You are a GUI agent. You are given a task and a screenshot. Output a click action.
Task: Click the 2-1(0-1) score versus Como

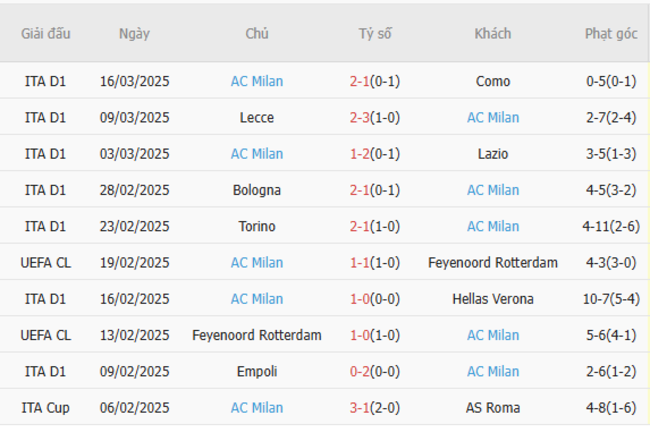(x=375, y=82)
